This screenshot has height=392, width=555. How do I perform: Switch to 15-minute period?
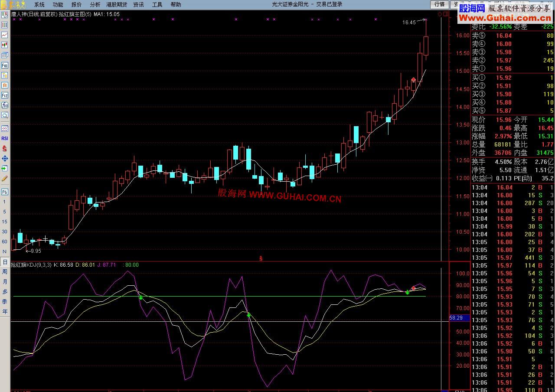(x=5, y=222)
